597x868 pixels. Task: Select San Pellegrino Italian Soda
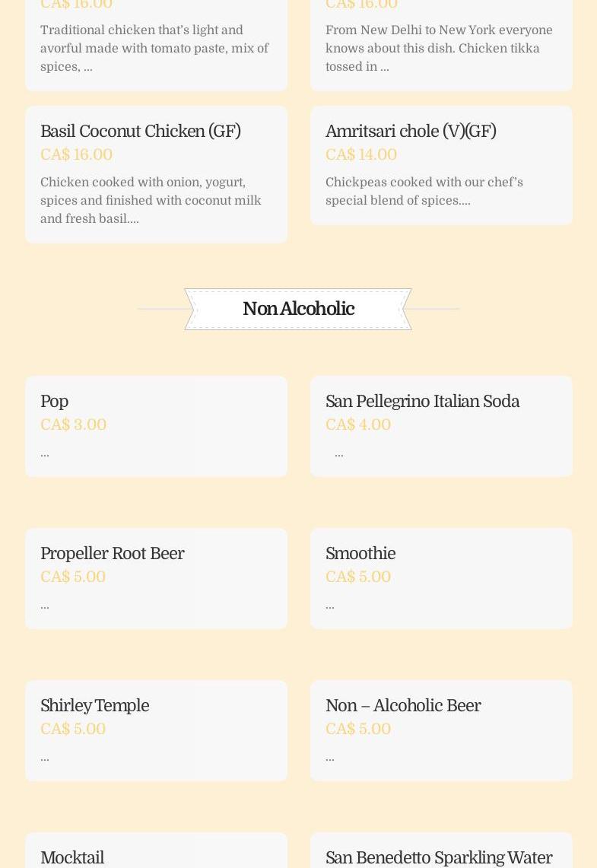point(422,402)
